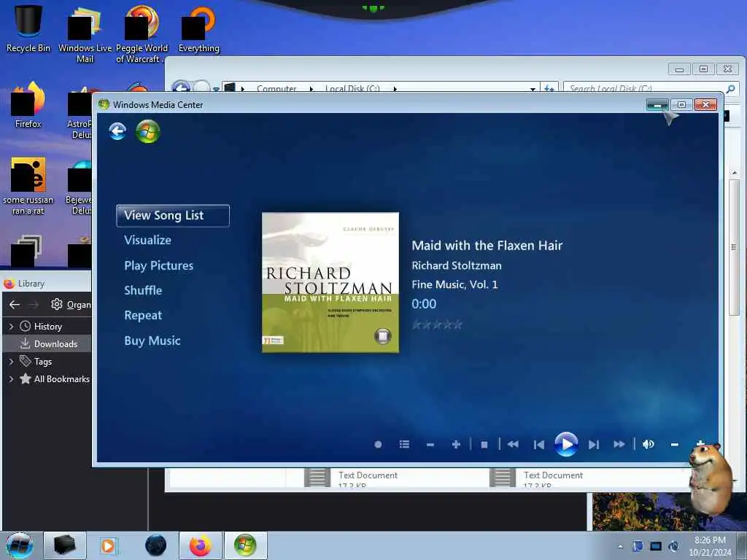Image resolution: width=747 pixels, height=560 pixels.
Task: Click the volume icon in system tray
Action: pyautogui.click(x=673, y=546)
